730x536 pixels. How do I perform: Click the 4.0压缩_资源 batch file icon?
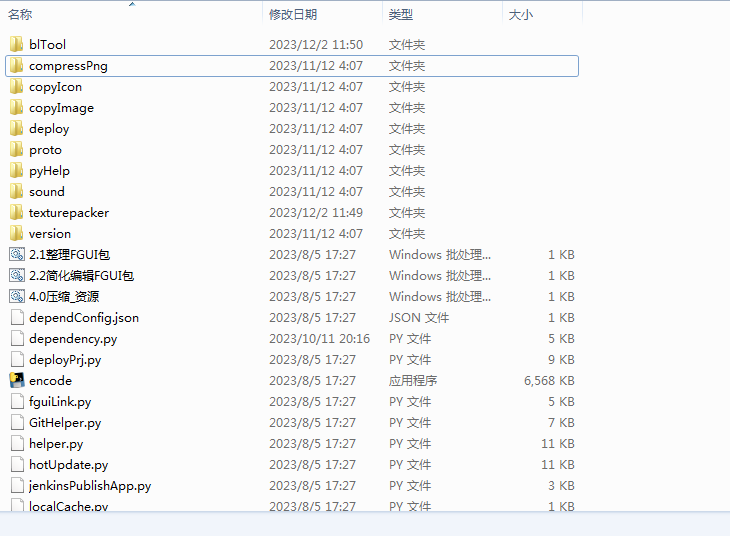tap(16, 297)
